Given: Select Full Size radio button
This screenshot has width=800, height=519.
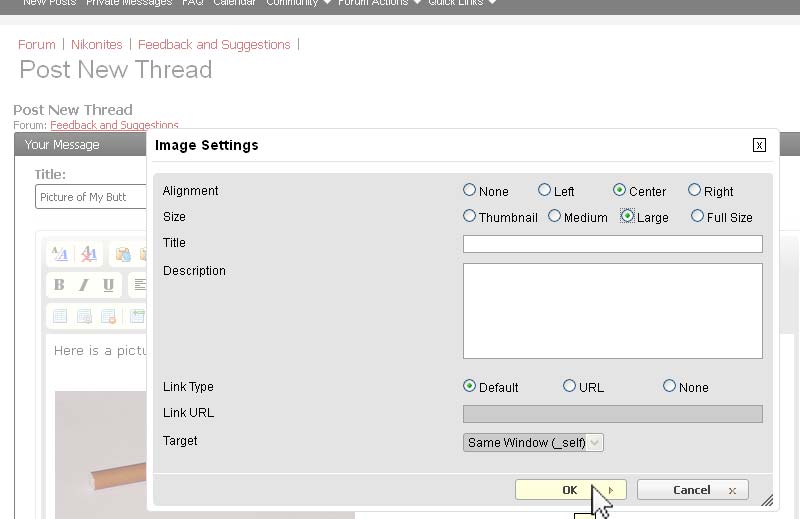Looking at the screenshot, I should coord(697,216).
